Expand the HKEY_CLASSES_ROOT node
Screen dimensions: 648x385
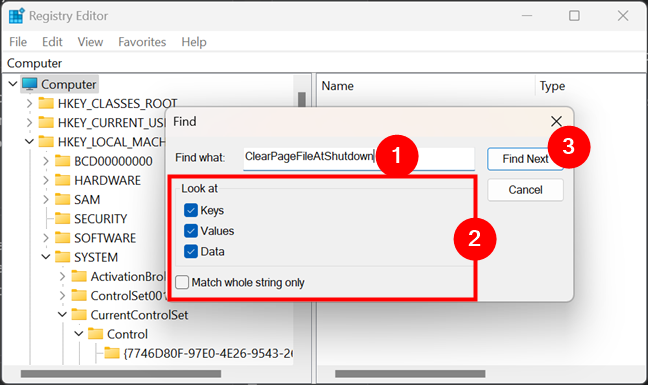pyautogui.click(x=29, y=103)
